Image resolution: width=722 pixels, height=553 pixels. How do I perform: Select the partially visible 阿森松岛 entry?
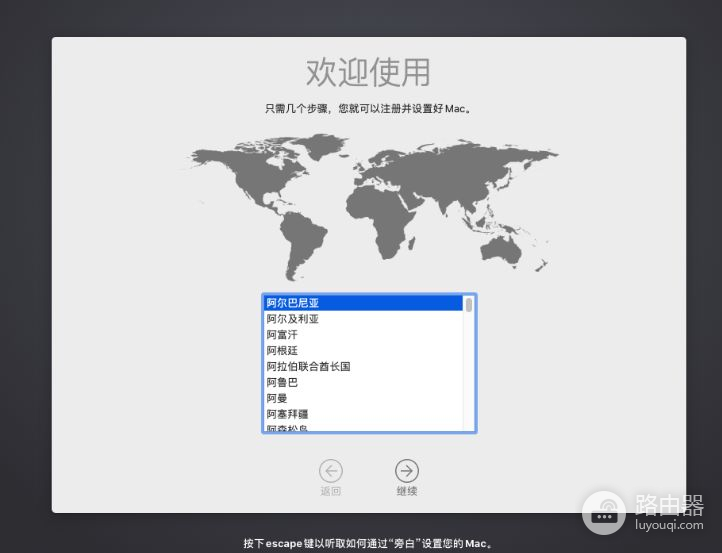pos(287,428)
